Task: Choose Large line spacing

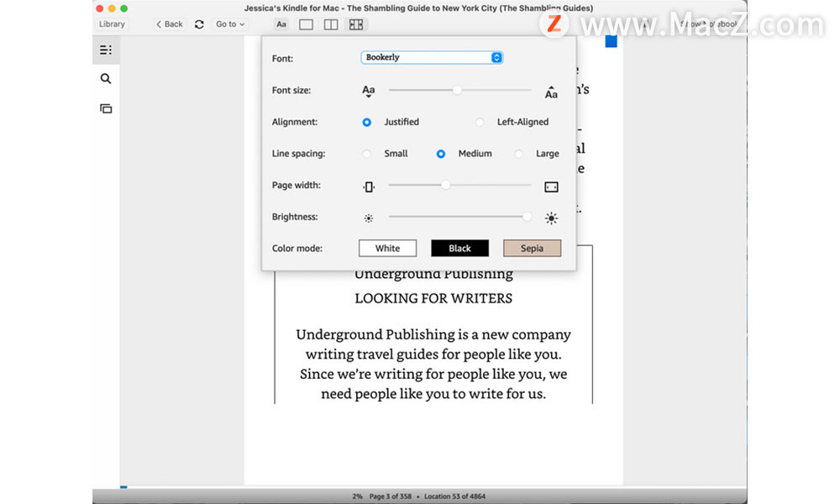Action: pos(518,154)
